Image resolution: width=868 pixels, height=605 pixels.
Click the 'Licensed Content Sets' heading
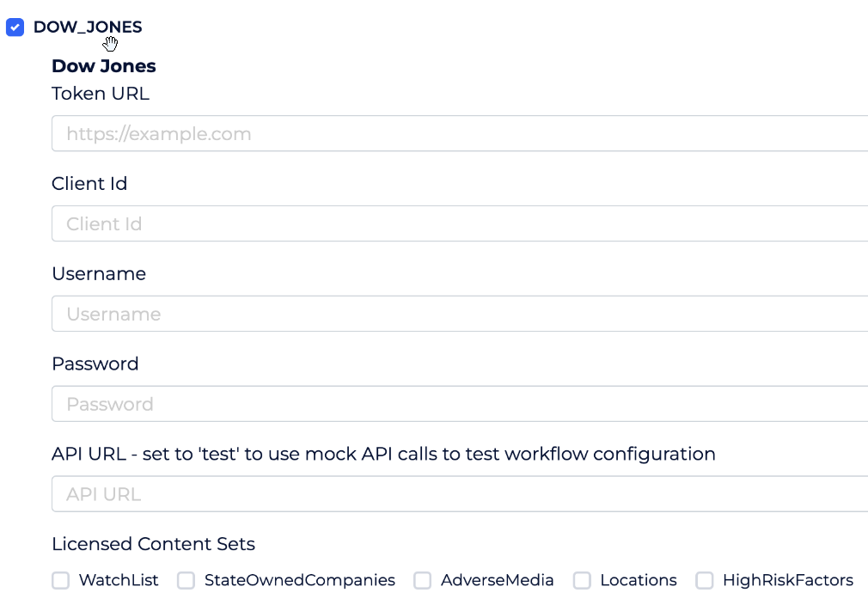point(153,544)
